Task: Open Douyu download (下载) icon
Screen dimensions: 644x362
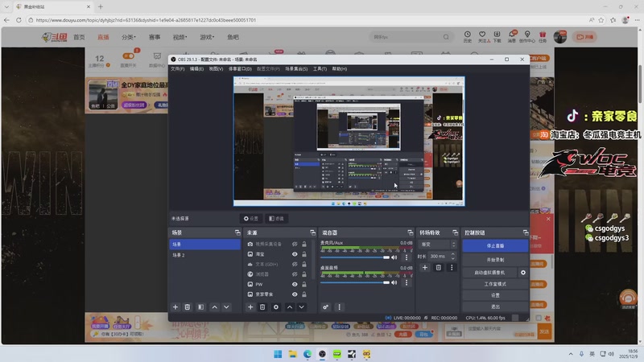Action: click(x=497, y=36)
